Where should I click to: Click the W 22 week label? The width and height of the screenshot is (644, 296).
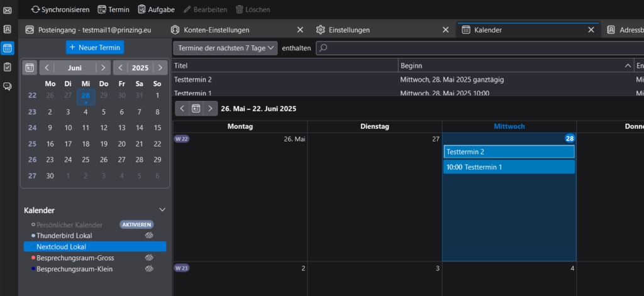tap(182, 139)
